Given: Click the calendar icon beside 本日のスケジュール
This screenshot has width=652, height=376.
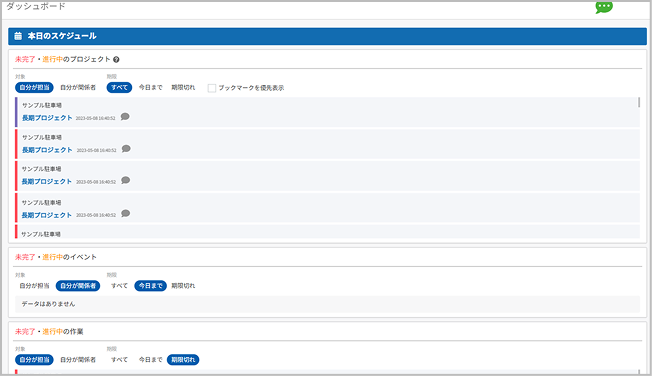Looking at the screenshot, I should (18, 36).
